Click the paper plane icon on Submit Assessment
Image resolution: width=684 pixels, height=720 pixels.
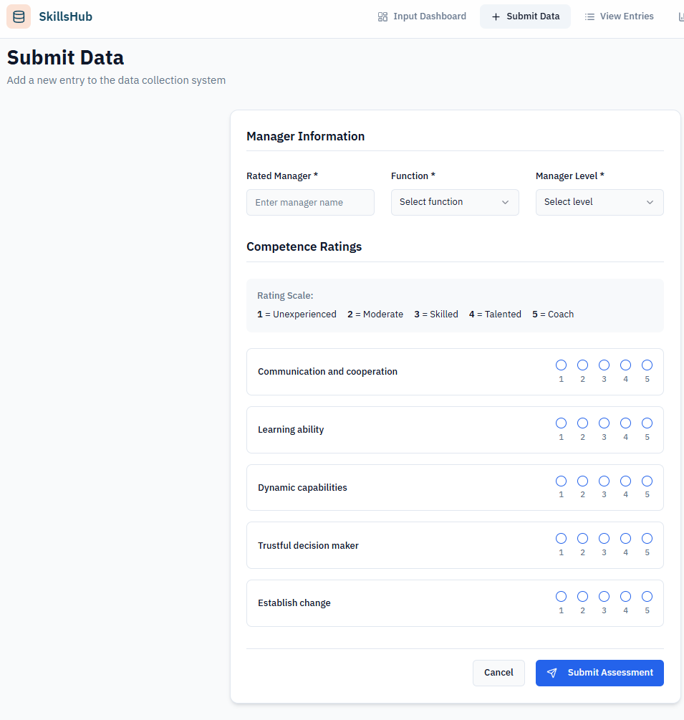(x=552, y=673)
